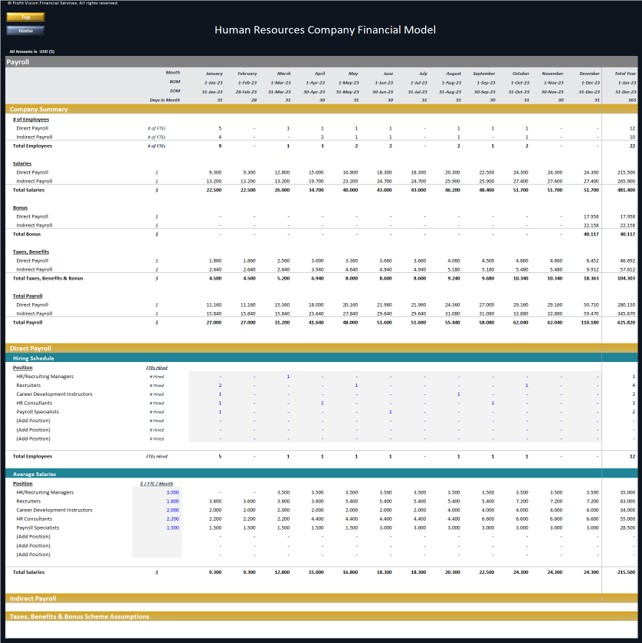Click the Company Summary gold header bar
The width and height of the screenshot is (642, 643).
[x=321, y=109]
